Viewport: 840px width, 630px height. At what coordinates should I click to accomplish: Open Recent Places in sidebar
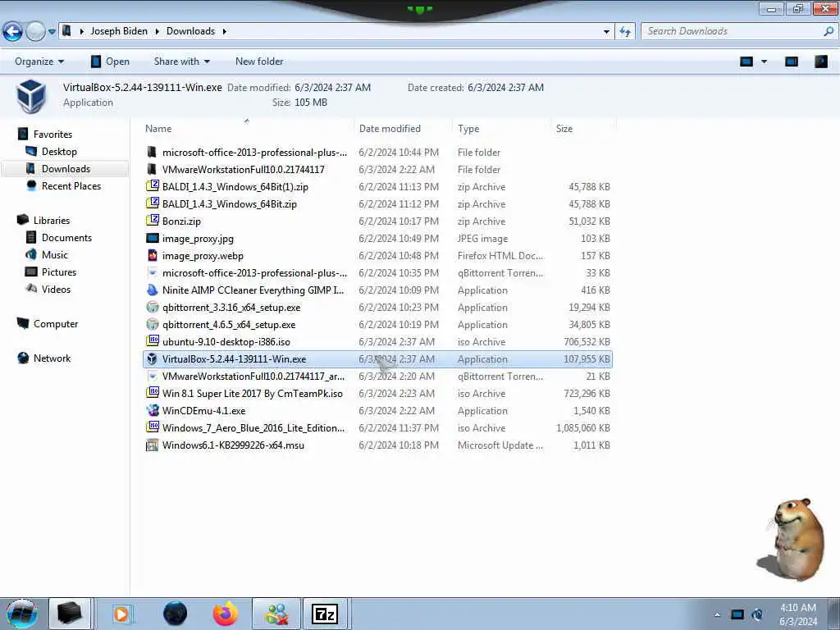(x=71, y=186)
